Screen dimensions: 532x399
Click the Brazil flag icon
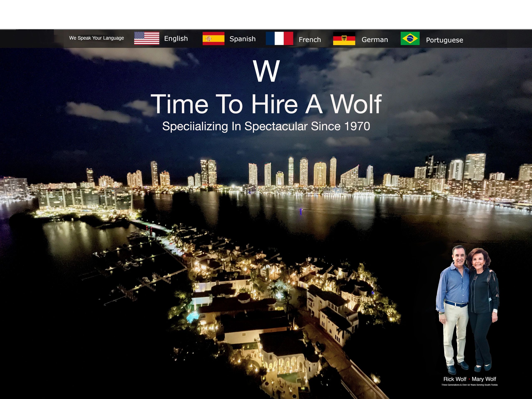pyautogui.click(x=410, y=38)
